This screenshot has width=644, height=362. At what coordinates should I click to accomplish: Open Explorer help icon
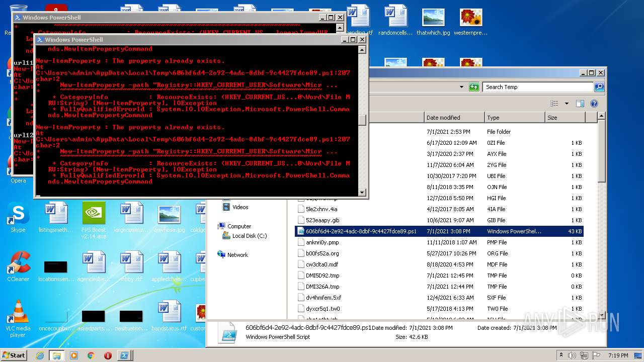click(x=594, y=104)
